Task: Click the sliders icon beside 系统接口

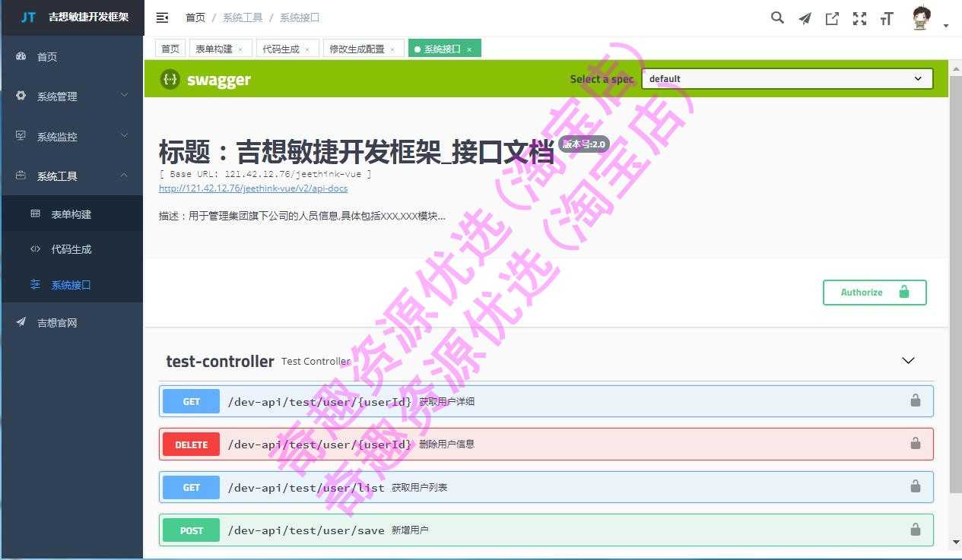Action: pos(35,284)
